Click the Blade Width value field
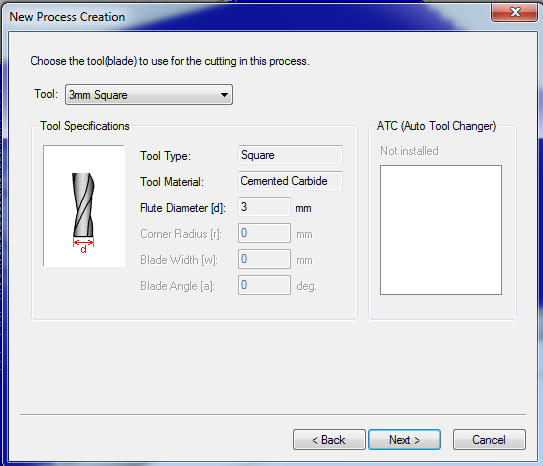 click(264, 259)
